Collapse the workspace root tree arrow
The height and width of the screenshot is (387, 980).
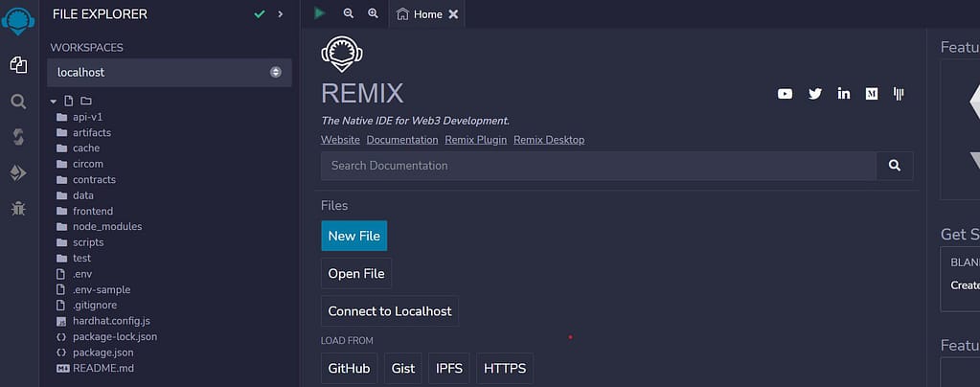54,101
